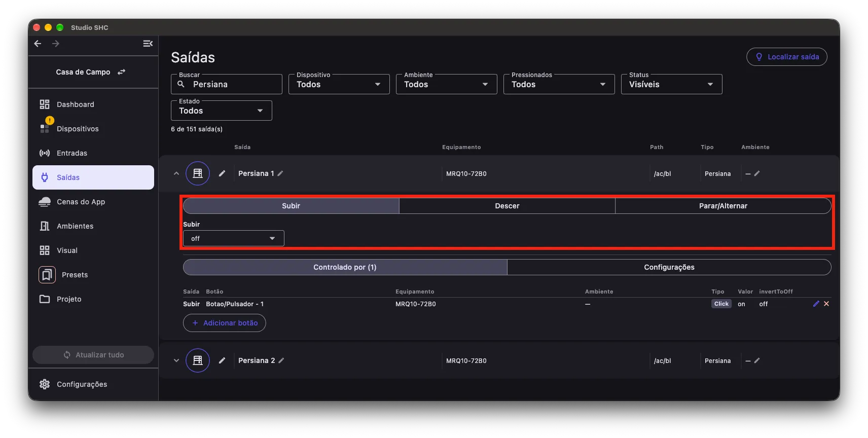Click the switch-project arrows beside Casa de Campo
This screenshot has width=868, height=438.
click(x=121, y=72)
